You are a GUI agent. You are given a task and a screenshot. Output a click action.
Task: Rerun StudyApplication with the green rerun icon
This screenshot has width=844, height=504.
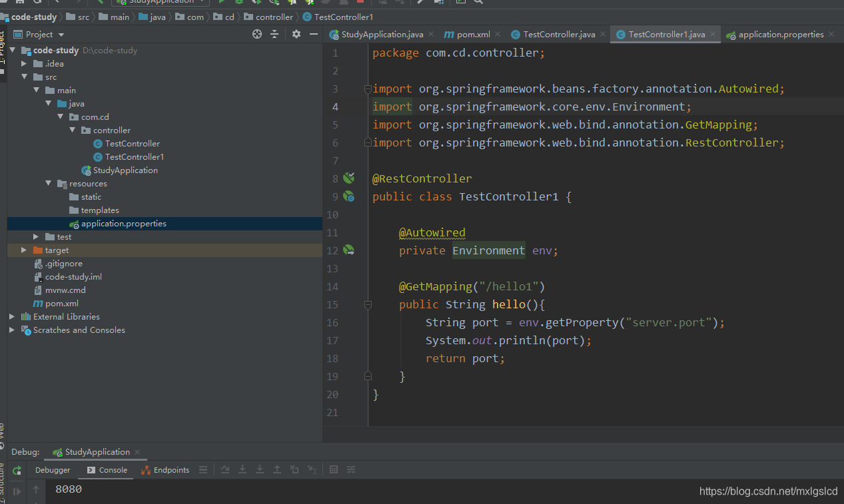(x=17, y=470)
